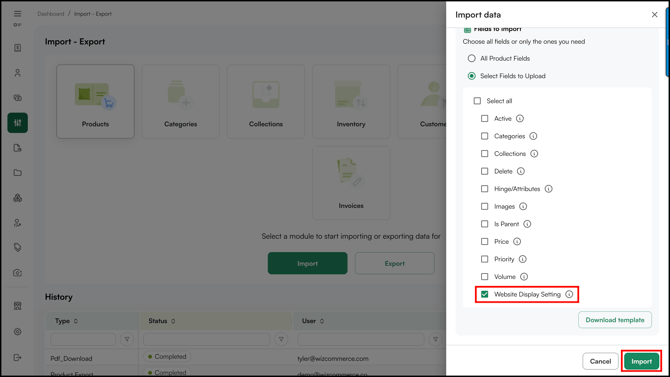The image size is (670, 377).
Task: Tick the Price field checkbox
Action: tap(485, 242)
